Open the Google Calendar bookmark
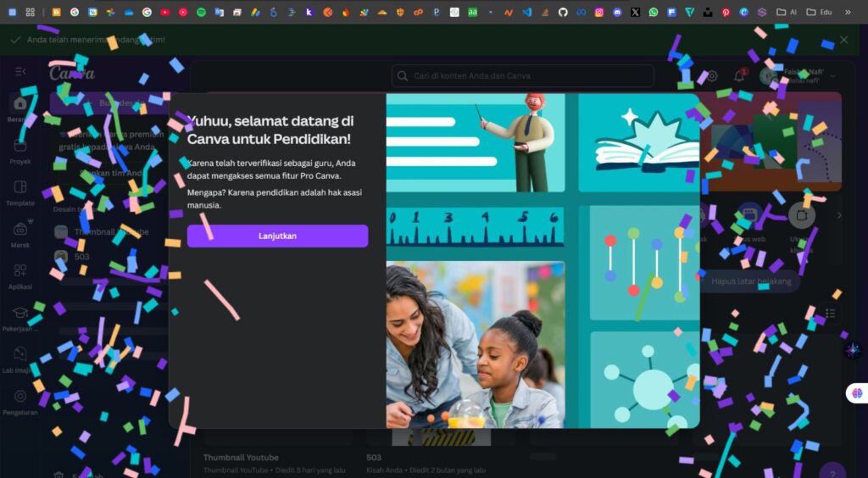This screenshot has height=478, width=868. [x=92, y=12]
